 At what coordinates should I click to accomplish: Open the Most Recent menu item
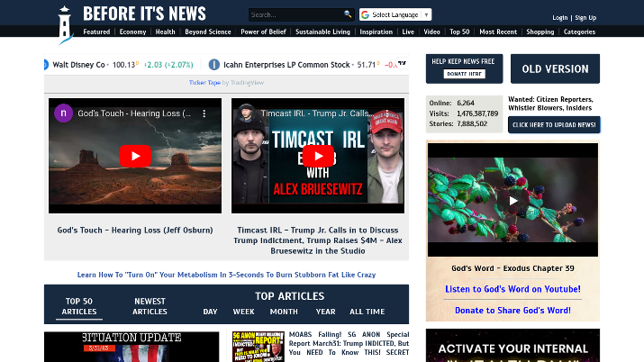coord(498,32)
